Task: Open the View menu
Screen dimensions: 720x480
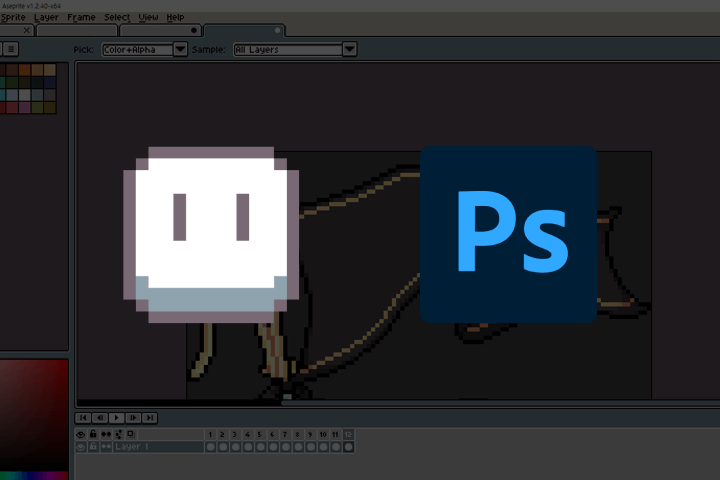Action: pos(148,17)
